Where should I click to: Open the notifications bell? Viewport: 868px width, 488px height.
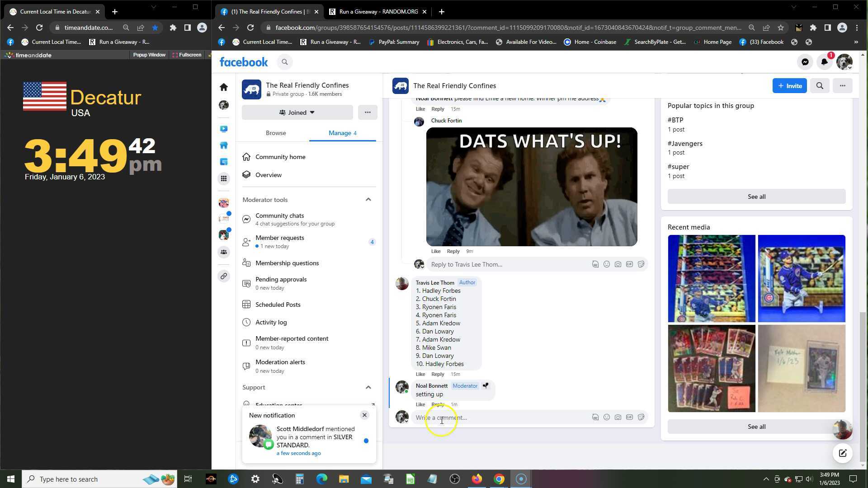824,62
